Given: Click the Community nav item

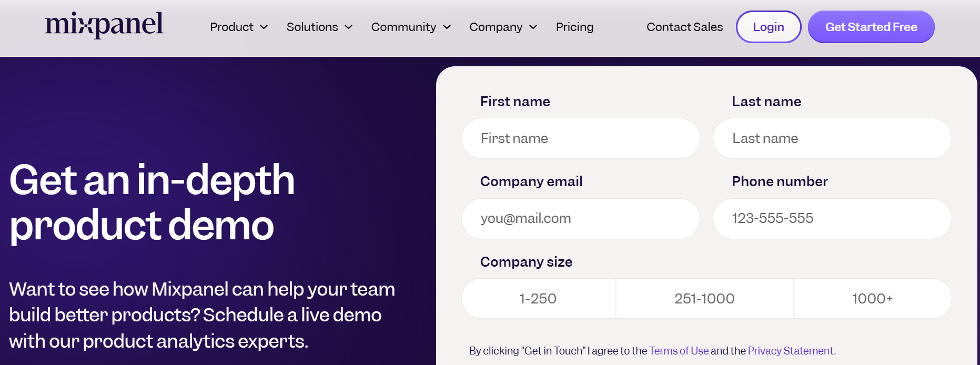Looking at the screenshot, I should click(403, 27).
